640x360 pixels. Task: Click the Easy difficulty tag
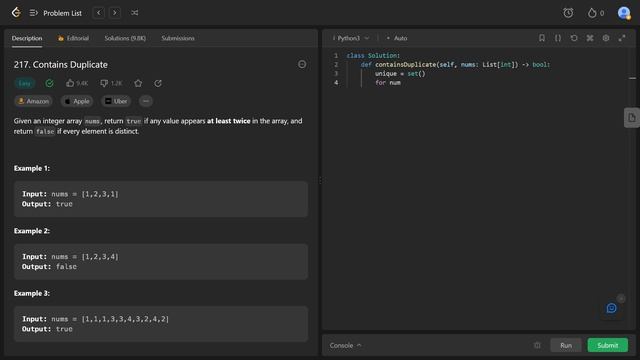coord(24,83)
